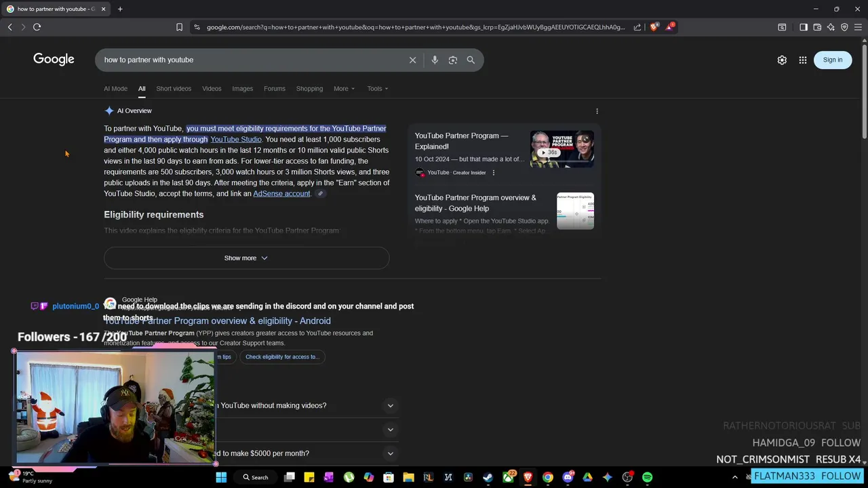Share the page via the address bar share icon
Image resolution: width=868 pixels, height=488 pixels.
[x=637, y=27]
